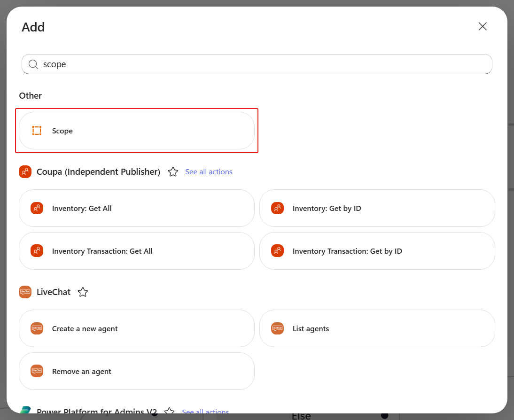Click the magnifying glass search icon
Screen dimensions: 514x420
click(x=33, y=64)
